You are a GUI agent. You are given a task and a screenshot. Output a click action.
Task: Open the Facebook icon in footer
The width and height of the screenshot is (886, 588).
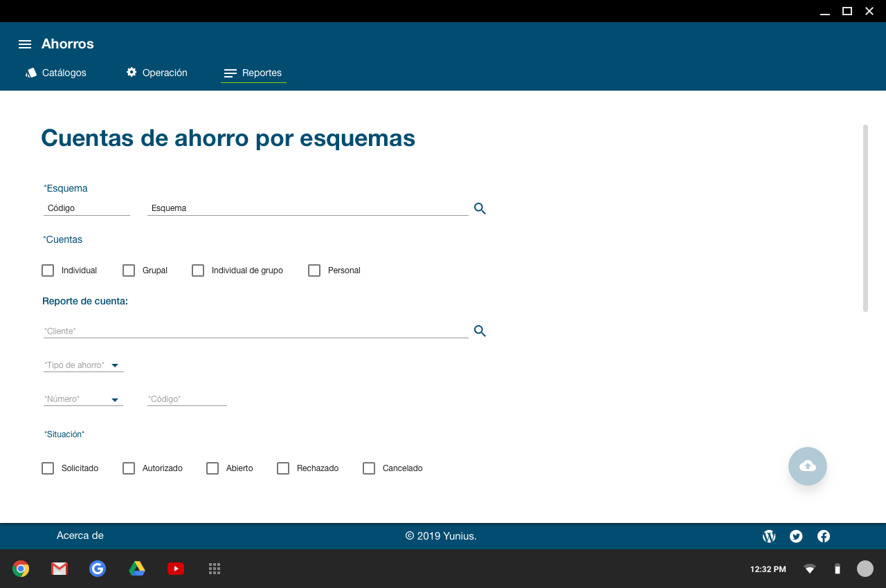[x=824, y=536]
